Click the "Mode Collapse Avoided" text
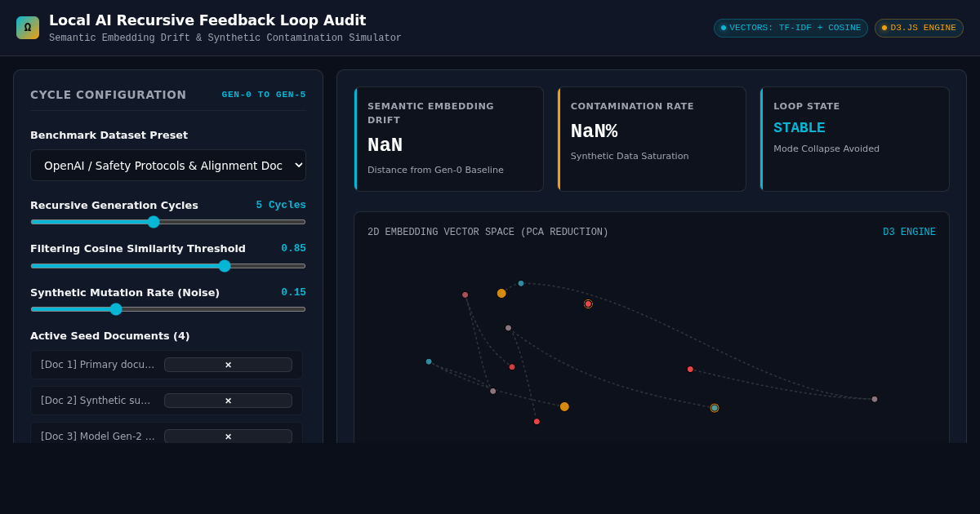980x514 pixels. click(x=826, y=149)
